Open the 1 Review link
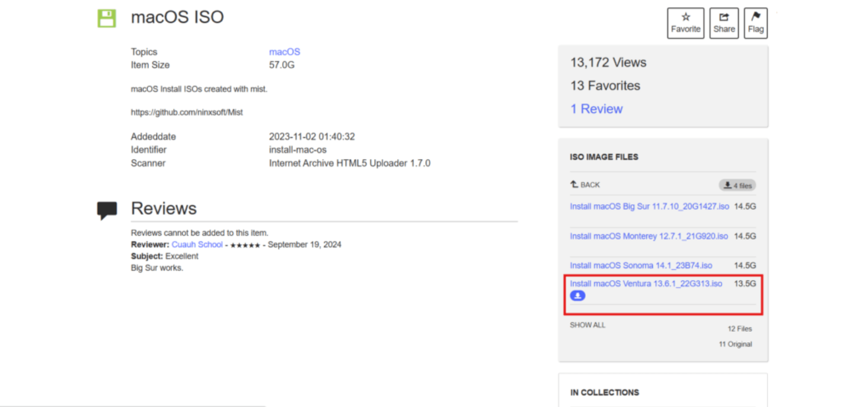 click(x=596, y=109)
